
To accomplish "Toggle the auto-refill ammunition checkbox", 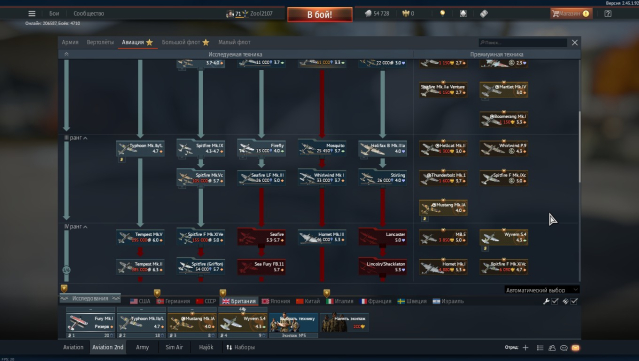I will coord(574,301).
